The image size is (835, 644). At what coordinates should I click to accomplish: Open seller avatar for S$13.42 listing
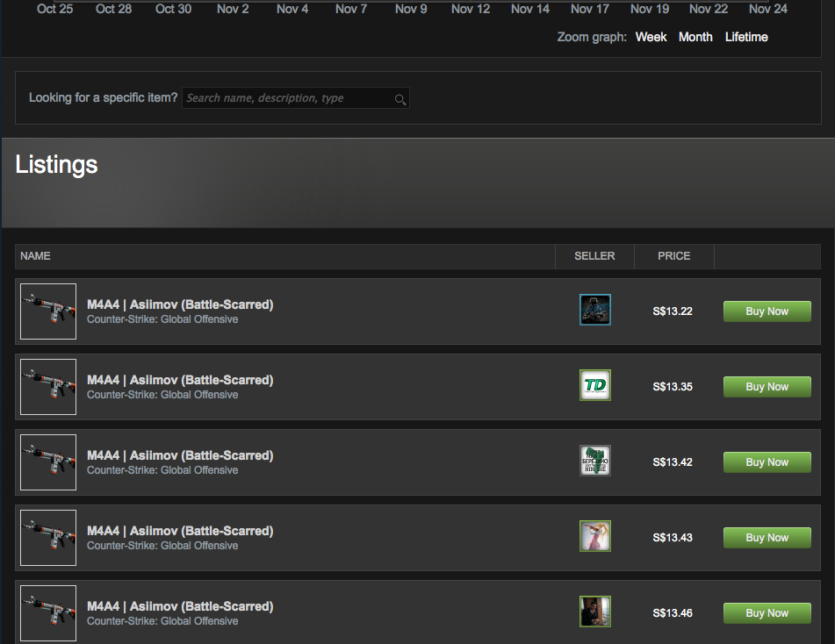coord(594,461)
